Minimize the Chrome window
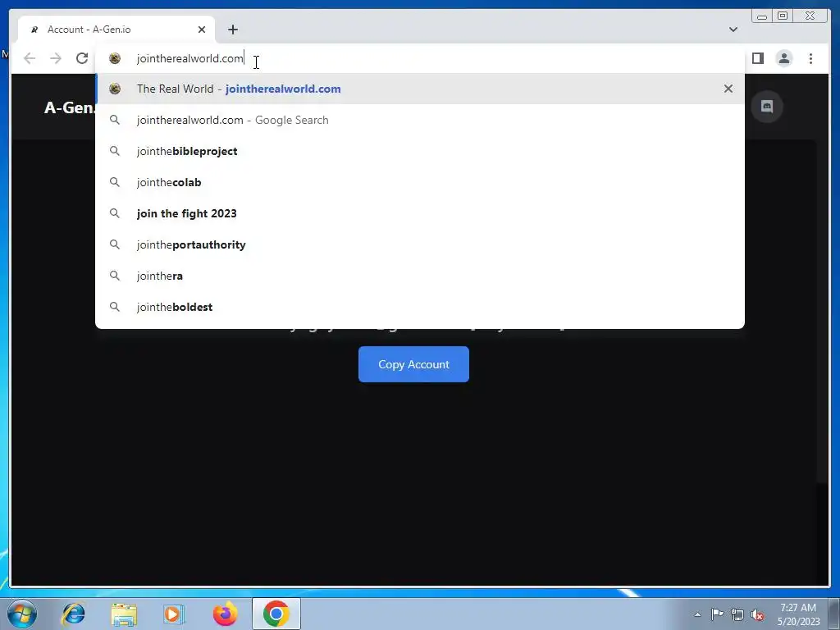 (x=762, y=16)
